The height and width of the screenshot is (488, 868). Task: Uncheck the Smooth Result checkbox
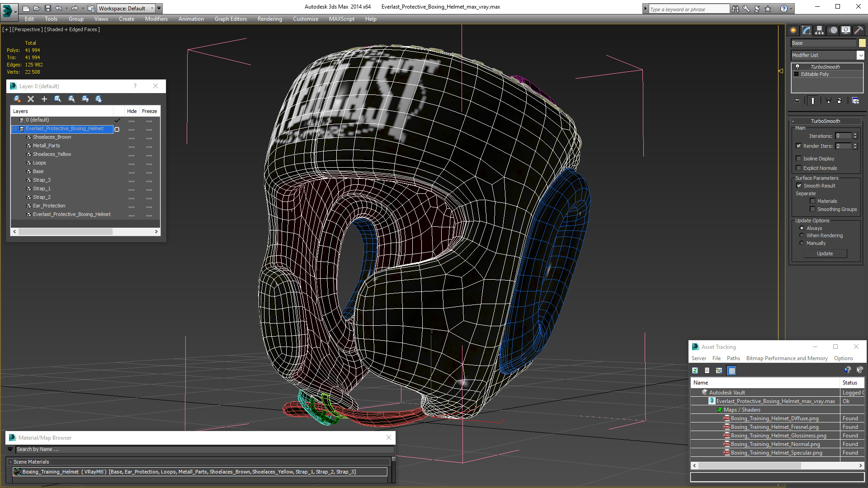tap(799, 186)
